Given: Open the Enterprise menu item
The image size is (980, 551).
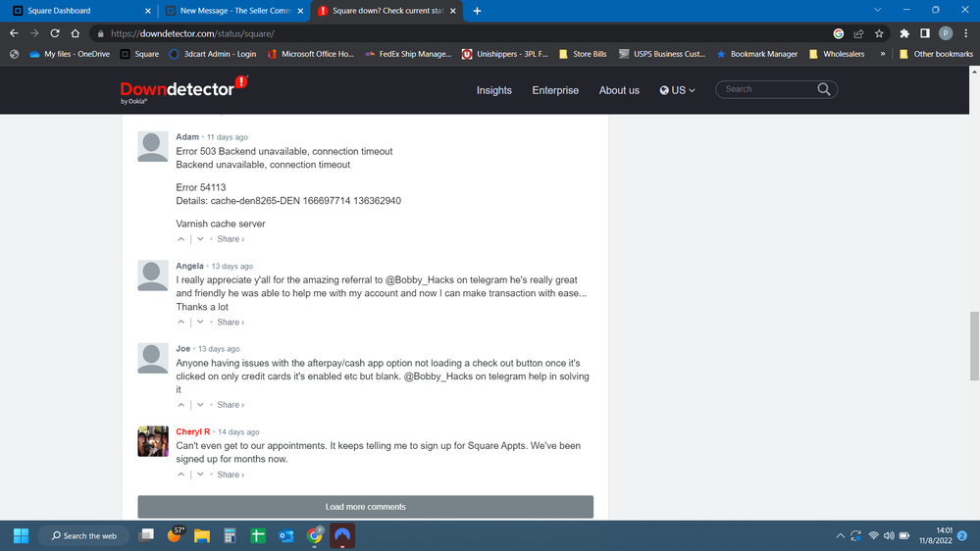Looking at the screenshot, I should 555,90.
